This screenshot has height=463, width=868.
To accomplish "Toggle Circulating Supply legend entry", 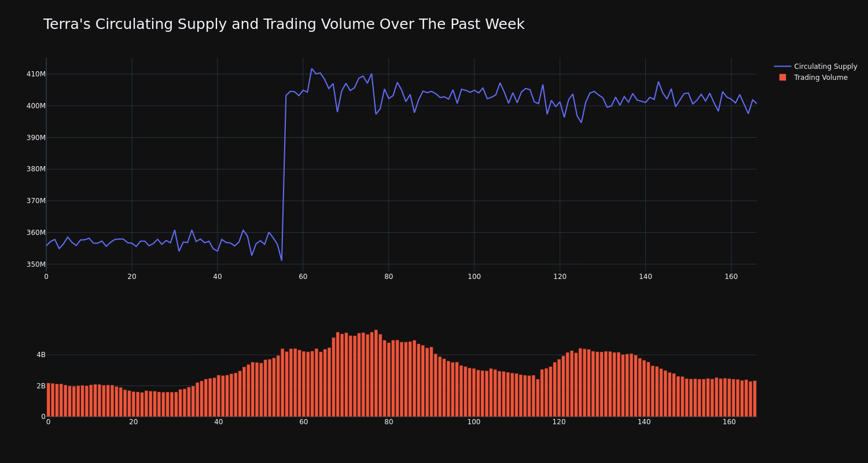I will tap(815, 67).
